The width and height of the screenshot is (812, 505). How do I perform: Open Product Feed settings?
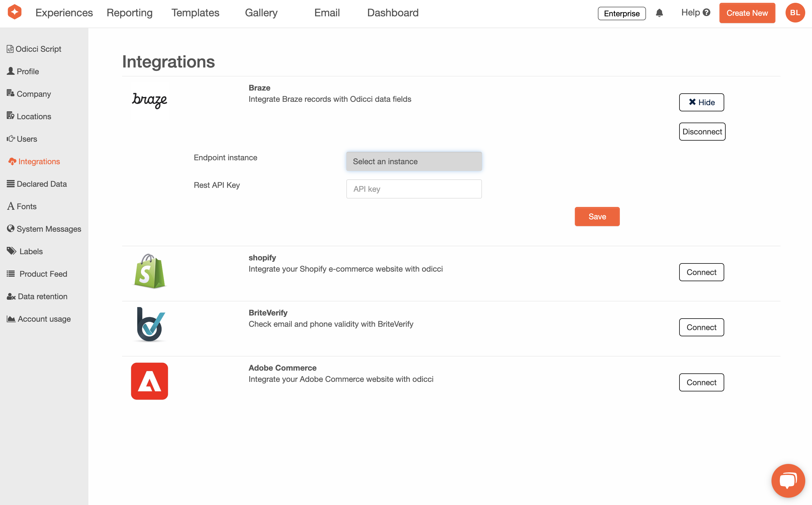[x=43, y=274]
